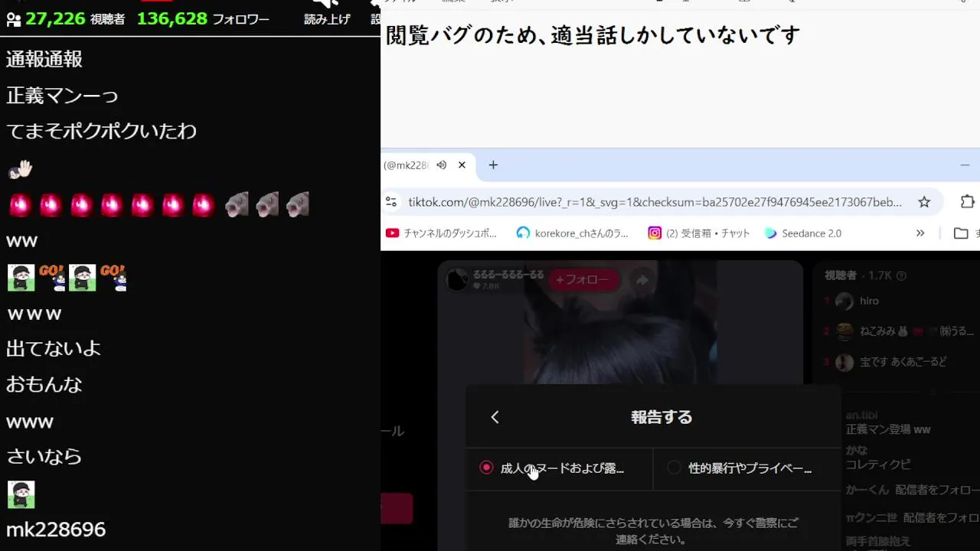Click the TikTok address bar URL
This screenshot has width=980, height=551.
(x=655, y=202)
